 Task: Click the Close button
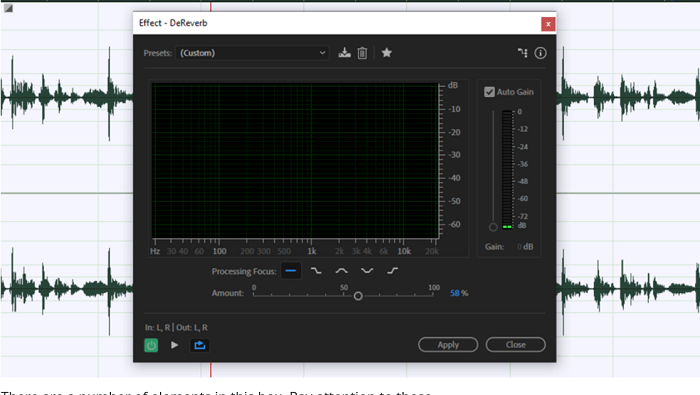[516, 345]
